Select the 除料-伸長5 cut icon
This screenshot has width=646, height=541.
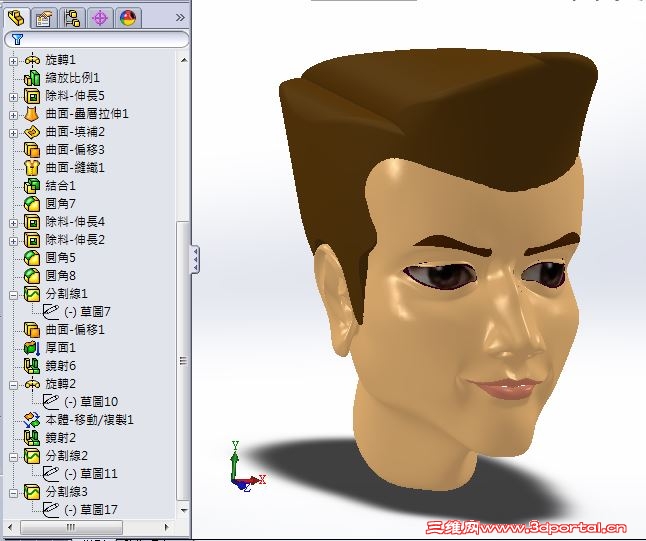coord(32,96)
